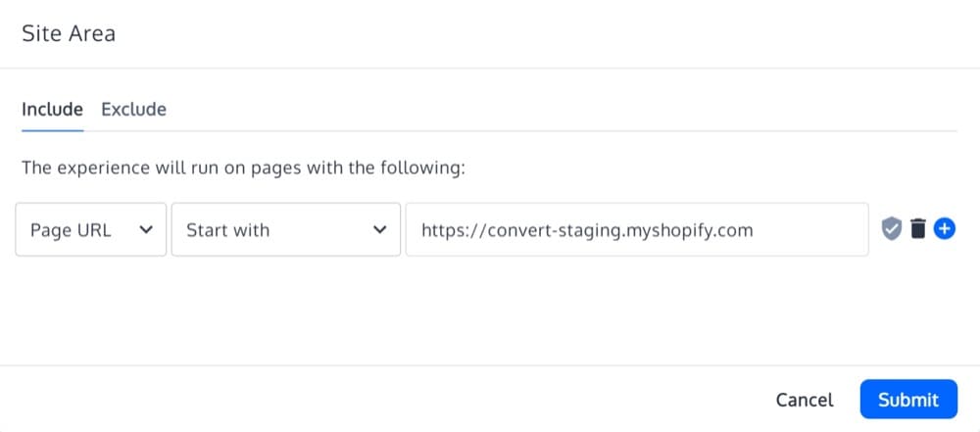Screen dimensions: 980x432
Task: Click the shield checkmark validation icon
Action: [x=891, y=229]
